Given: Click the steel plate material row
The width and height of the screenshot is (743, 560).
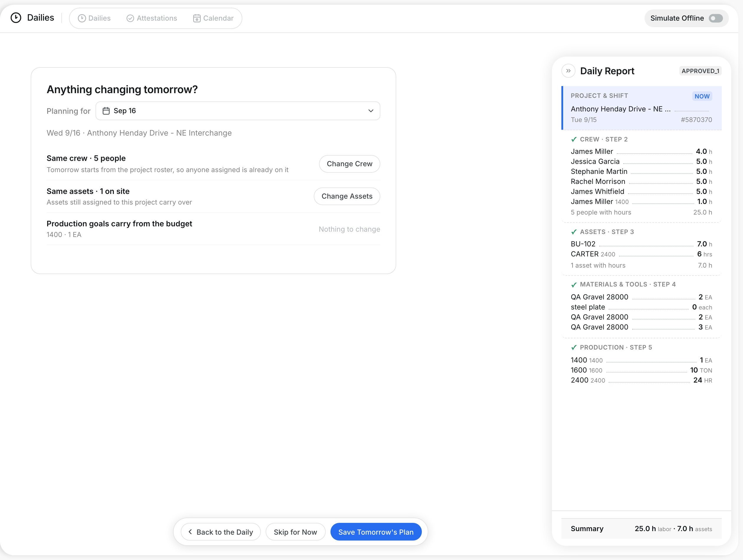Looking at the screenshot, I should [641, 307].
